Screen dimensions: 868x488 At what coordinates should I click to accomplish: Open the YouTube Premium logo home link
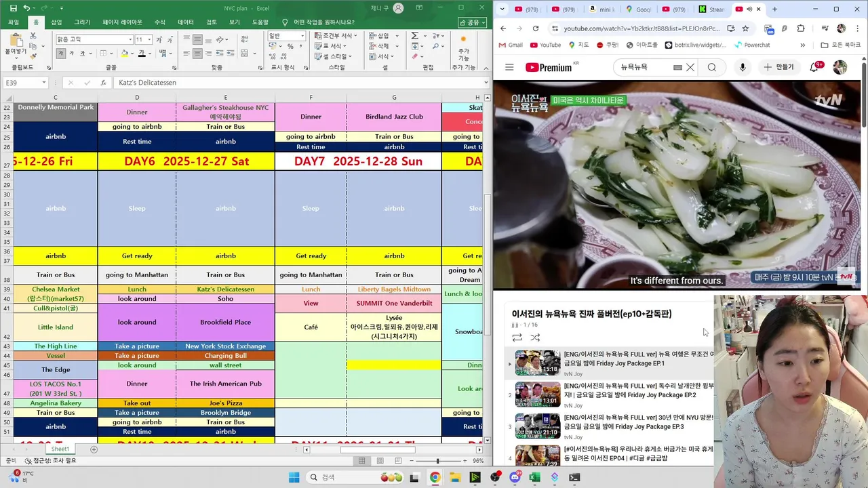click(x=548, y=67)
